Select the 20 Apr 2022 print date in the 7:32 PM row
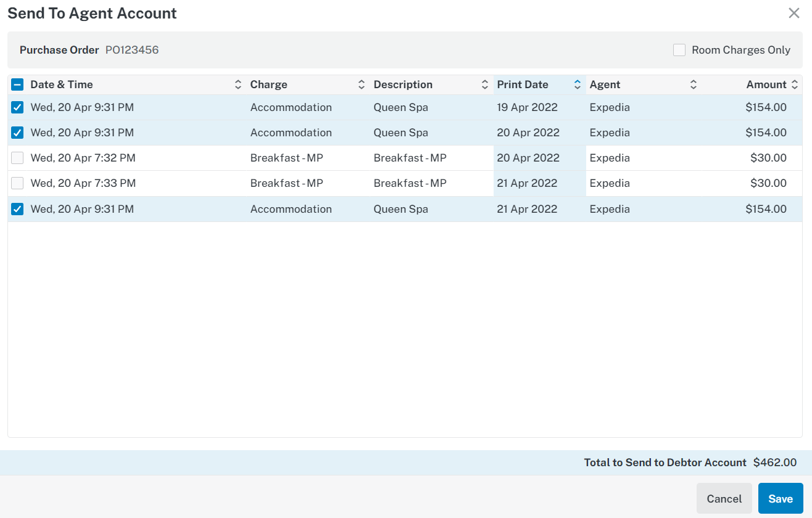Viewport: 812px width, 518px height. point(527,158)
